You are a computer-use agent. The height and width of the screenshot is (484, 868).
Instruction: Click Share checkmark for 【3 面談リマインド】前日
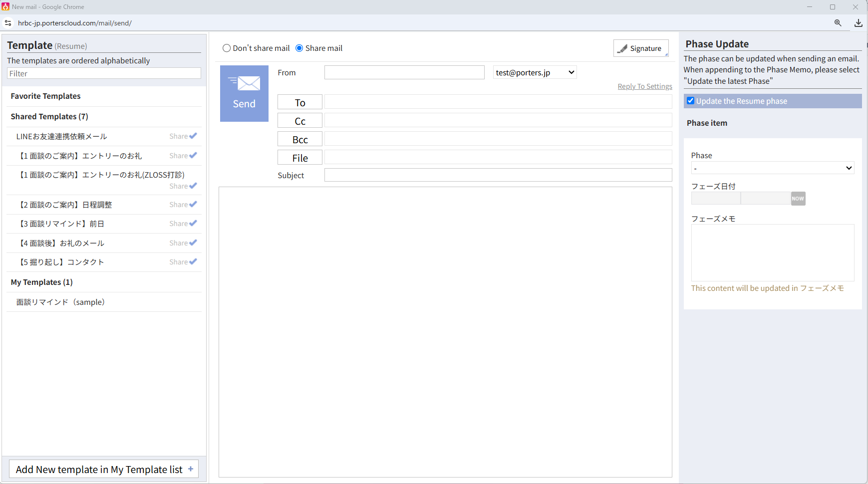point(193,223)
